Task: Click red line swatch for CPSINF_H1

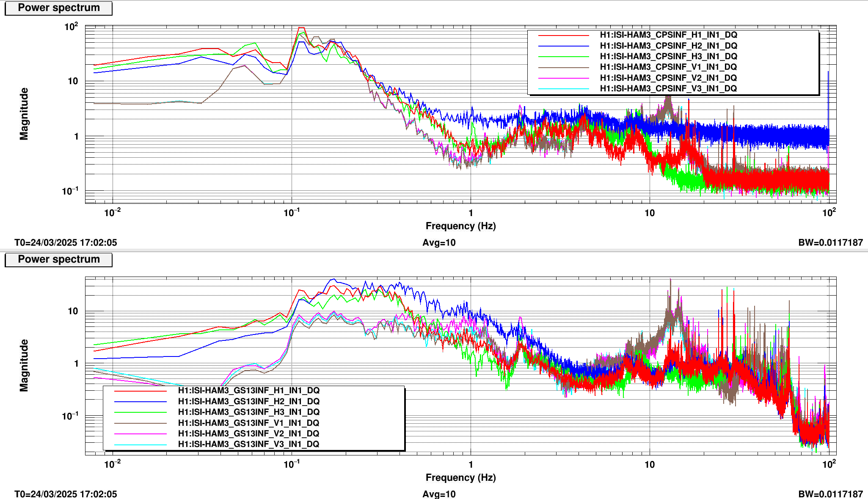Action: [x=563, y=35]
